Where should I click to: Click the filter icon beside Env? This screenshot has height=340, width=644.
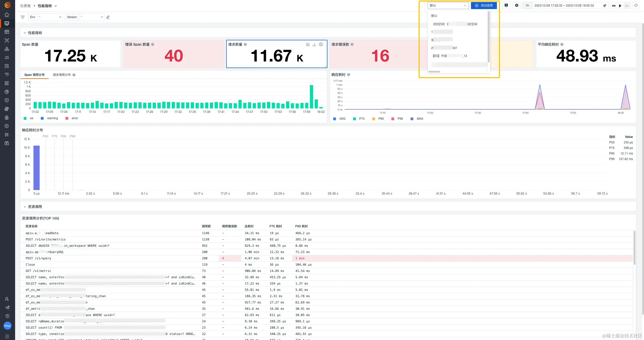[23, 17]
